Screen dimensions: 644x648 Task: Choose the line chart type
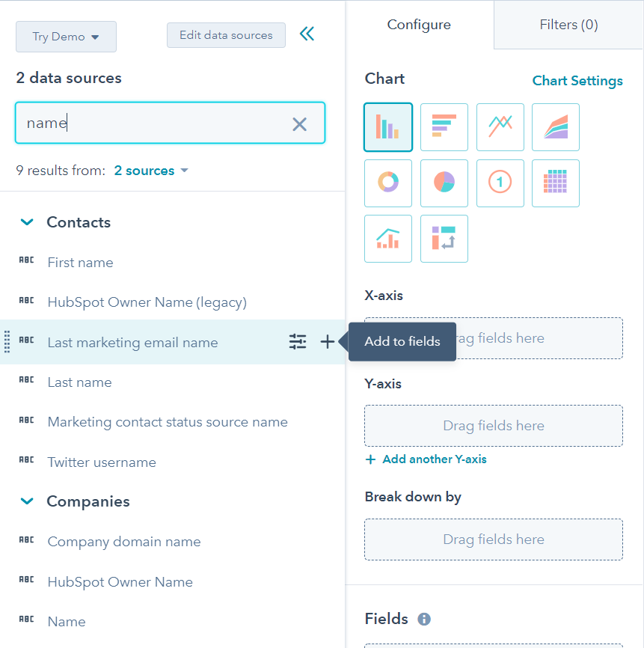(500, 127)
